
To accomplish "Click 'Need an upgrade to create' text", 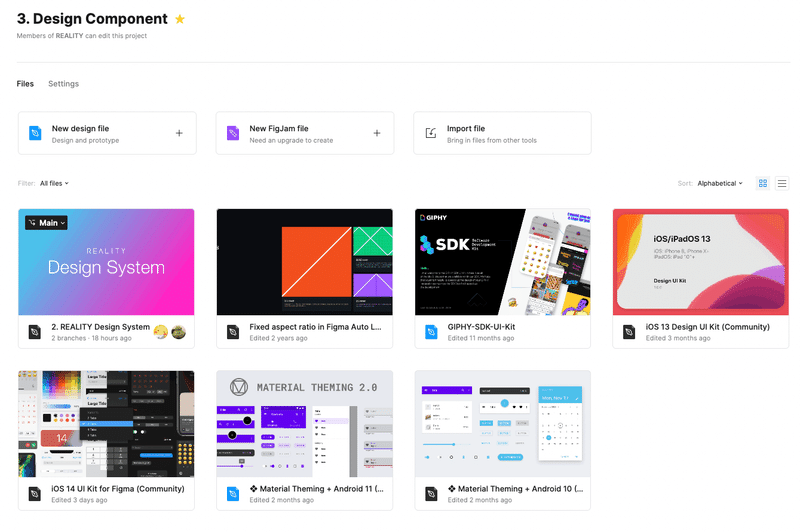I will point(291,140).
